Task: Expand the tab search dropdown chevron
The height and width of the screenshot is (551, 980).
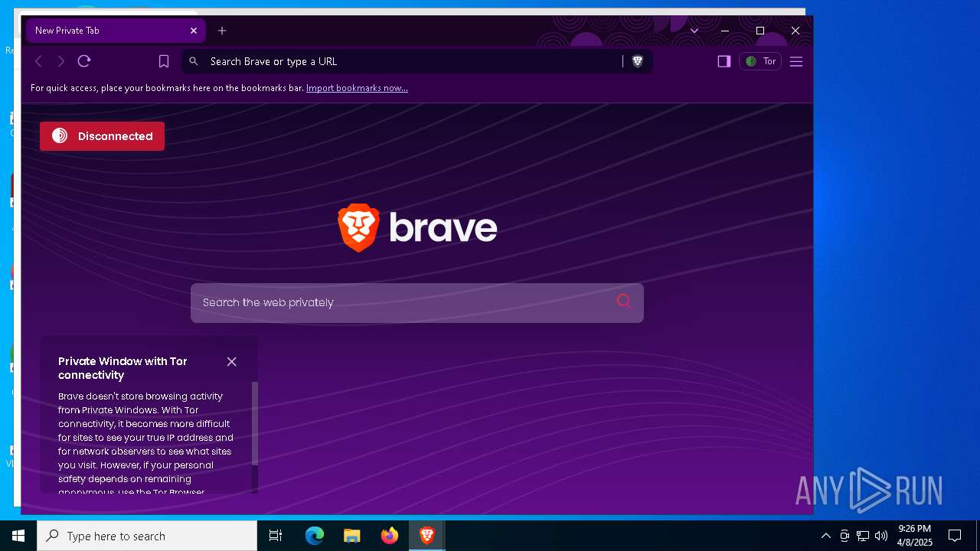Action: [694, 31]
